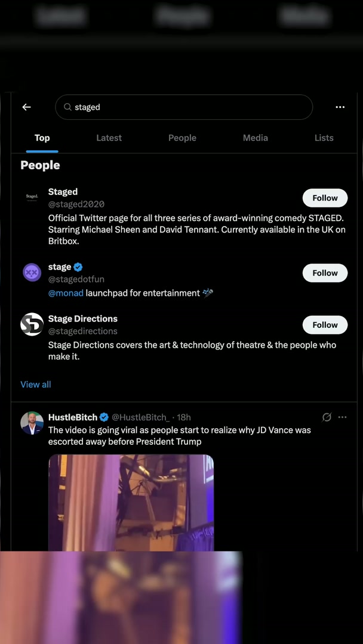
Task: Open the Staged profile avatar
Action: (32, 196)
